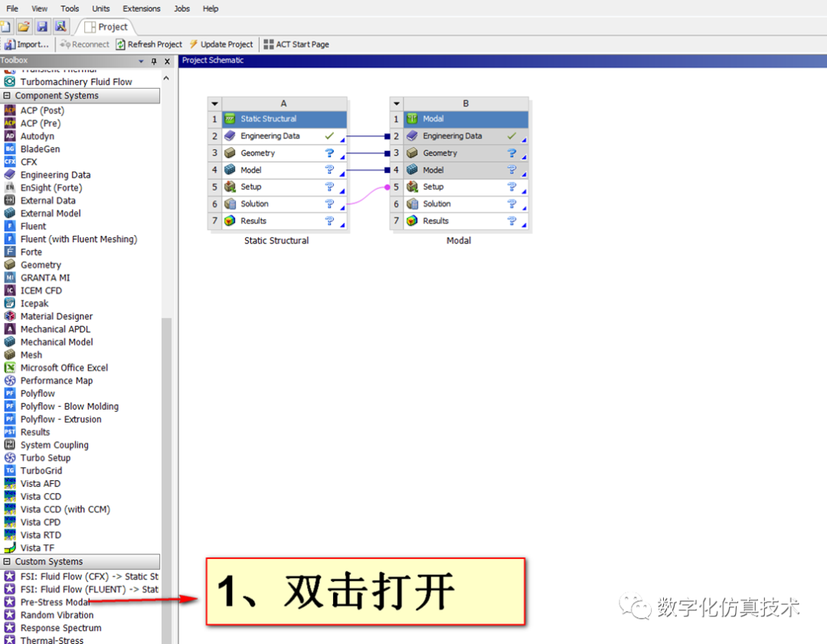Select the External Data component icon

(x=9, y=201)
